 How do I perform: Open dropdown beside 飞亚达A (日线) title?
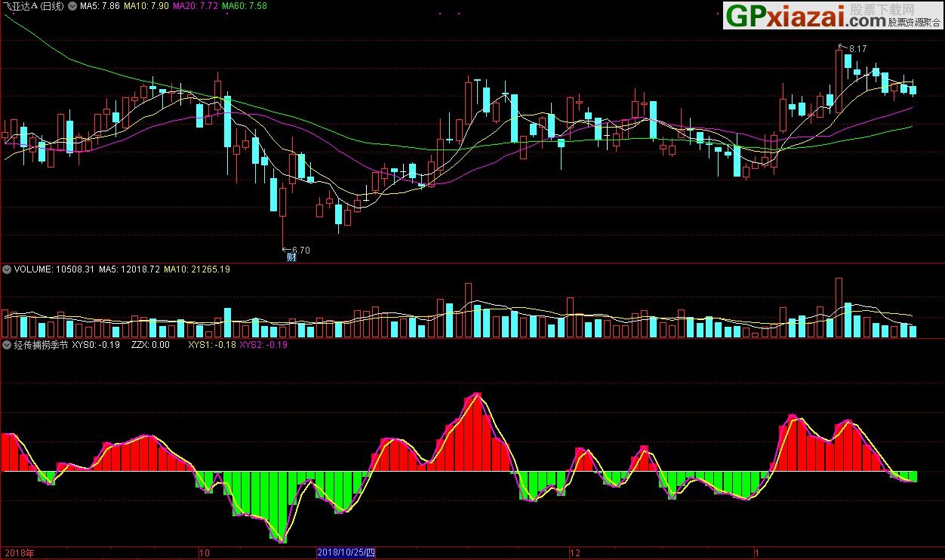pos(71,6)
